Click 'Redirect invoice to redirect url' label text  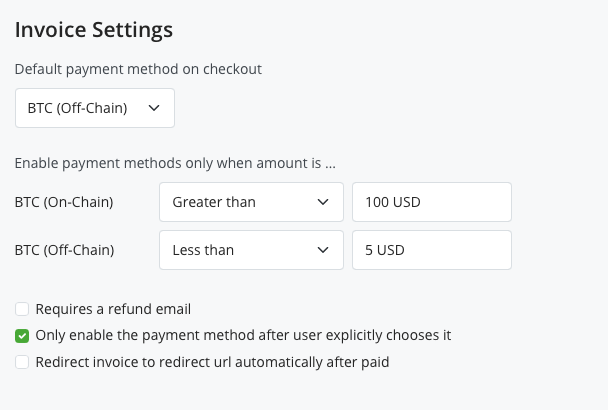[212, 362]
